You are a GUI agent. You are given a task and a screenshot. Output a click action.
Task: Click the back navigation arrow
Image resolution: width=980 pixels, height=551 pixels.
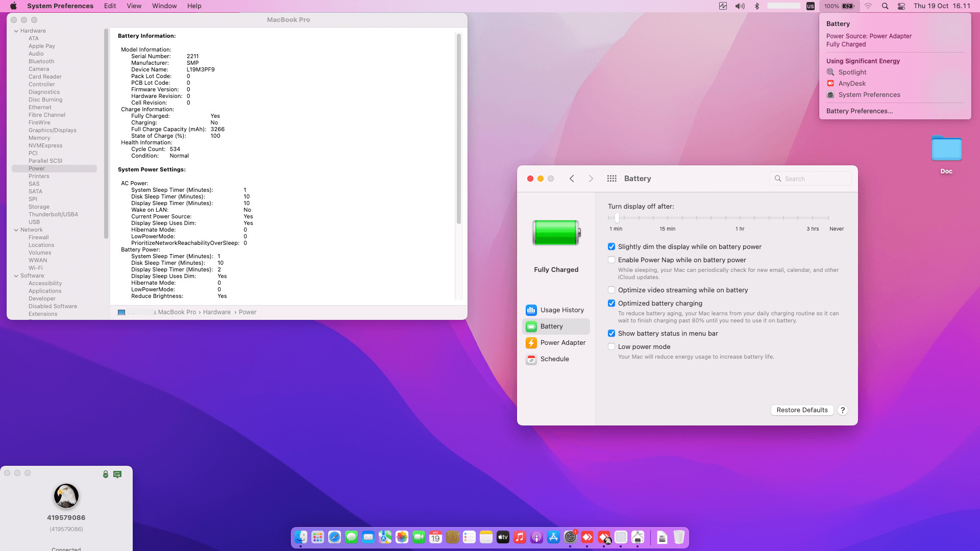[572, 179]
